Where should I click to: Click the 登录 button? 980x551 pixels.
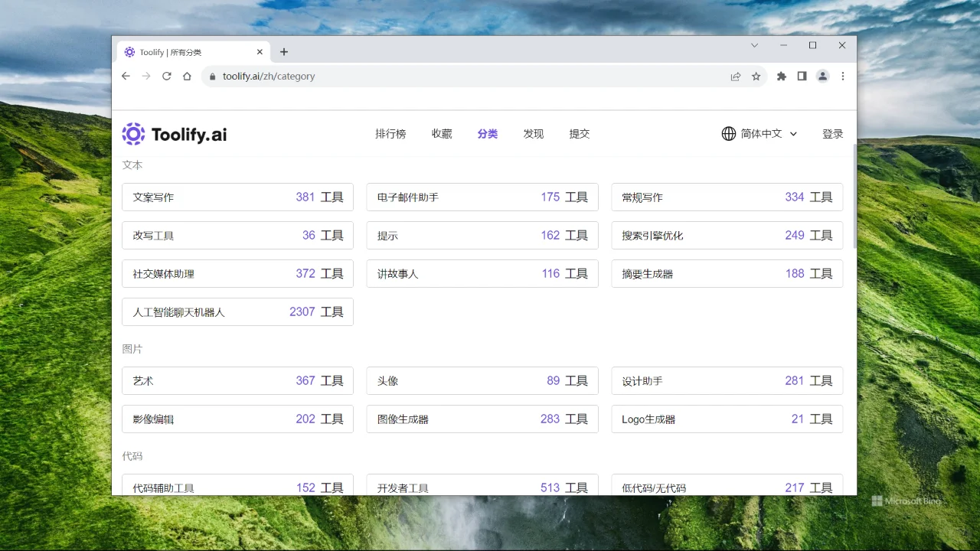[832, 134]
